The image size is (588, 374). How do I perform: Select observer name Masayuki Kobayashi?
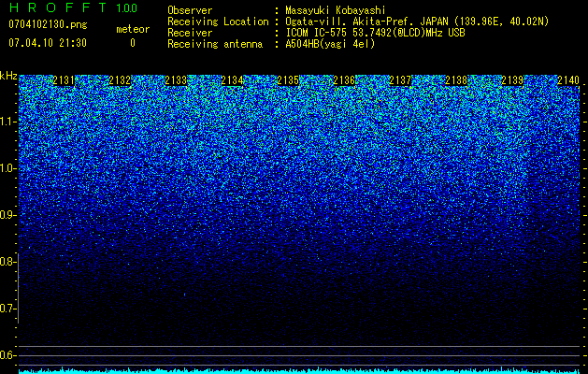pyautogui.click(x=336, y=10)
